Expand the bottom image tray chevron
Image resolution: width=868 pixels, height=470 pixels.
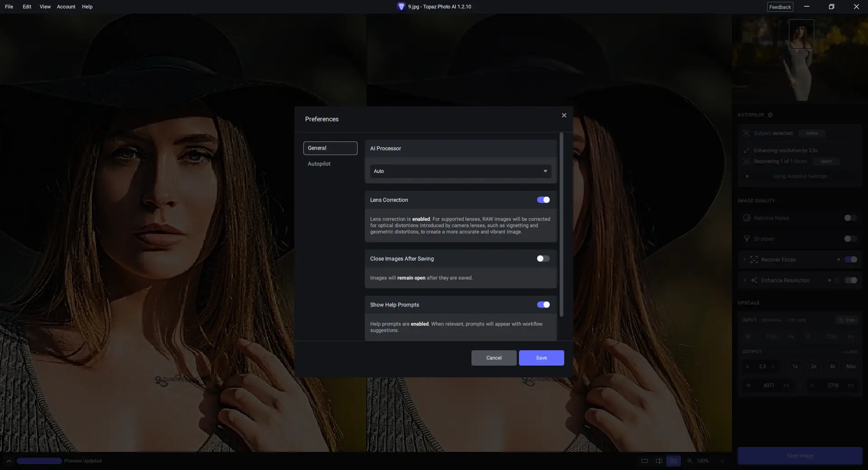click(x=9, y=461)
